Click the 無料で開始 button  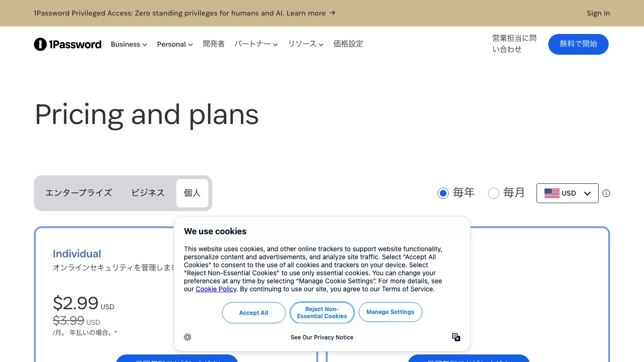click(578, 44)
